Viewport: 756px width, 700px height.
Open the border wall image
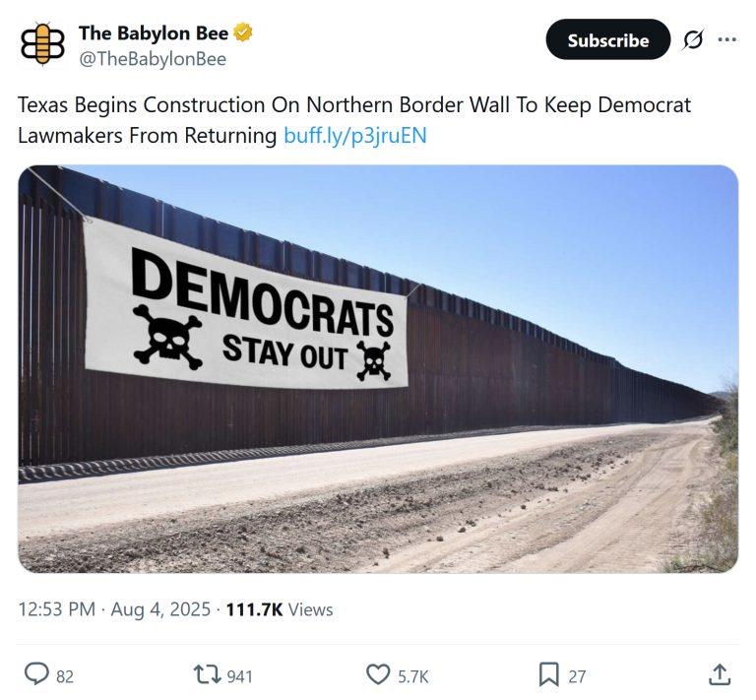pyautogui.click(x=378, y=369)
